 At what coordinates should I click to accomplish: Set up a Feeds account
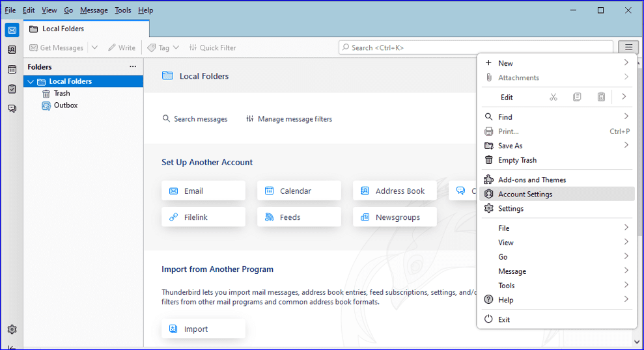pyautogui.click(x=299, y=217)
